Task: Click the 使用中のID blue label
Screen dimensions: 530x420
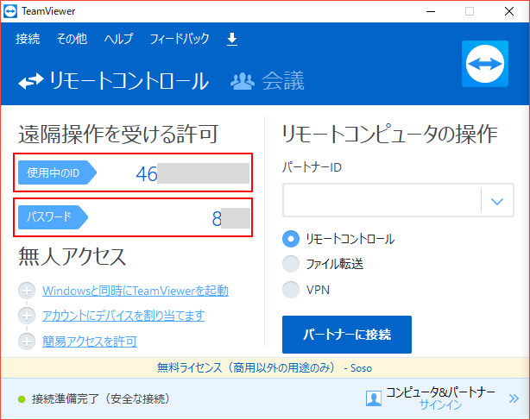Action: tap(57, 172)
